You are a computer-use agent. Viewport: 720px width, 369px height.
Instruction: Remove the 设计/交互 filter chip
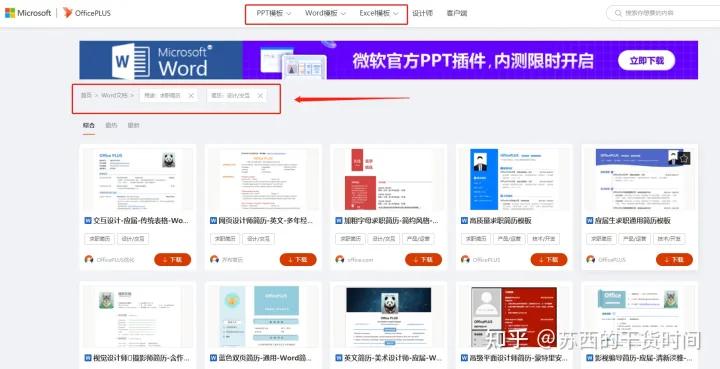click(x=260, y=95)
